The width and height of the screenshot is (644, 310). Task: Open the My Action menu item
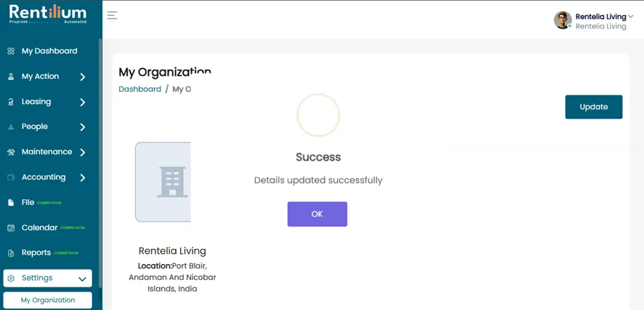pos(40,77)
